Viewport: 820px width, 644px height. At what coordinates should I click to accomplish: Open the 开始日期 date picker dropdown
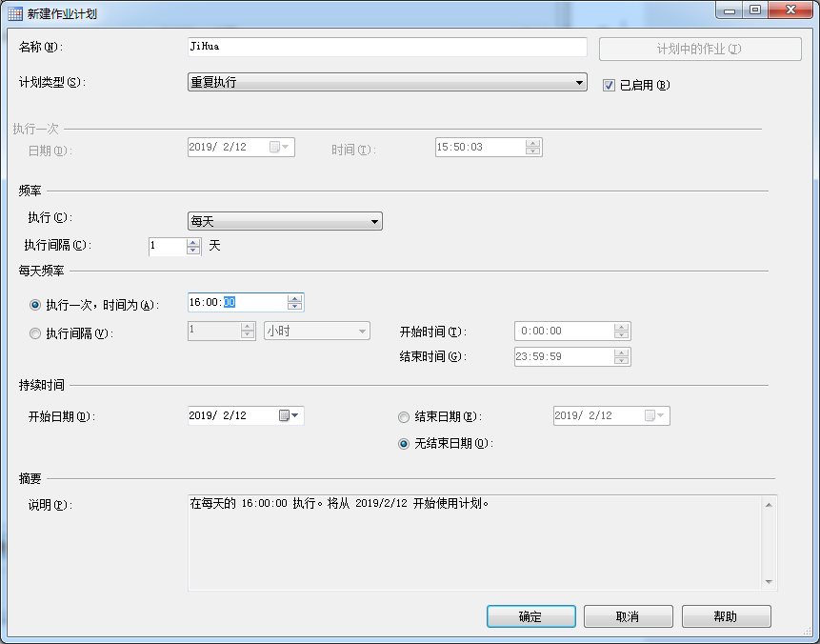click(x=295, y=416)
